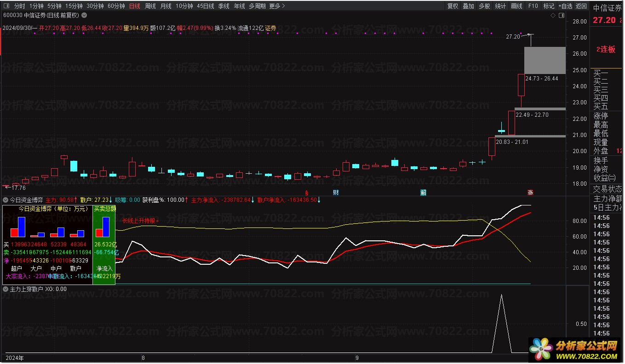This screenshot has height=364, width=625.
Task: Click the 中户 column label
Action: point(56,268)
